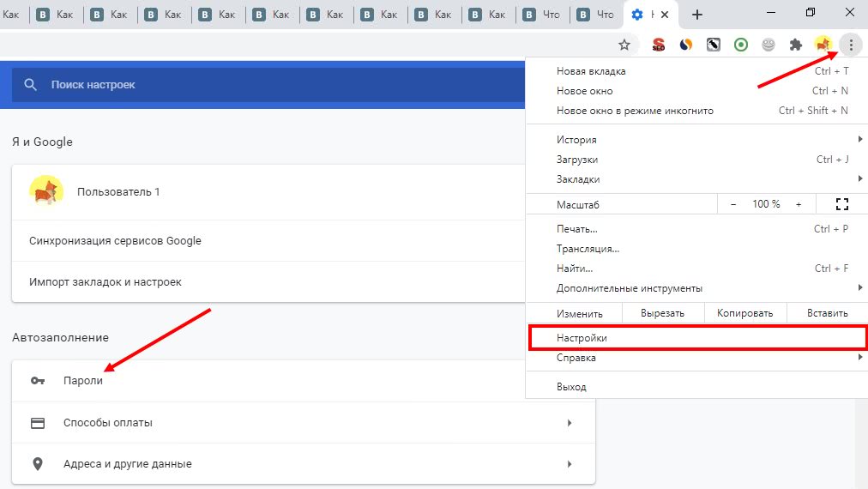Click the bookmark star icon
This screenshot has width=868, height=489.
tap(624, 45)
